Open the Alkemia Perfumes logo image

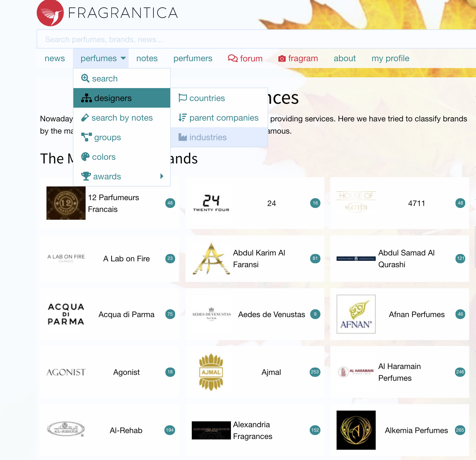tap(356, 430)
